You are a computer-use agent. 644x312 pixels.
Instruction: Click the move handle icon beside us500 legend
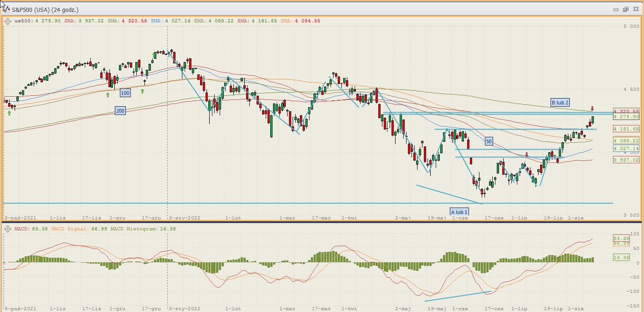coord(8,21)
